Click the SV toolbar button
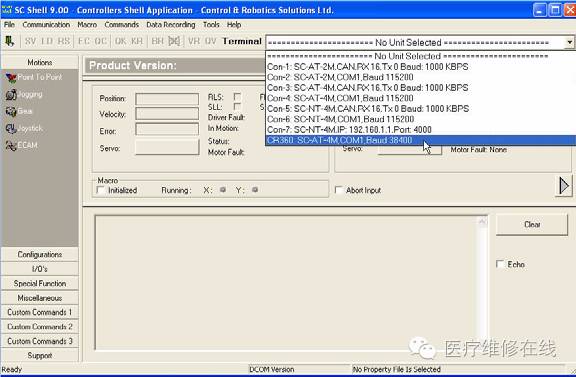Viewport: 576px width, 377px height. 30,41
